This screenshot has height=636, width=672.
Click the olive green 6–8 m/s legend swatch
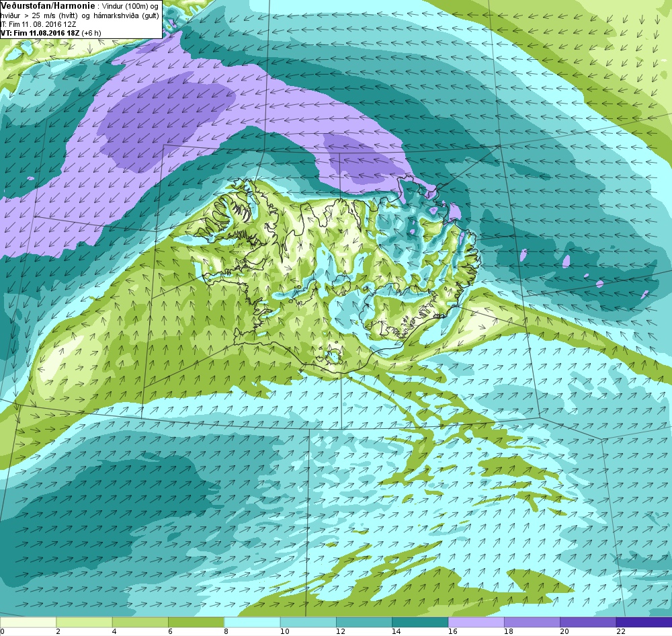coord(196,622)
